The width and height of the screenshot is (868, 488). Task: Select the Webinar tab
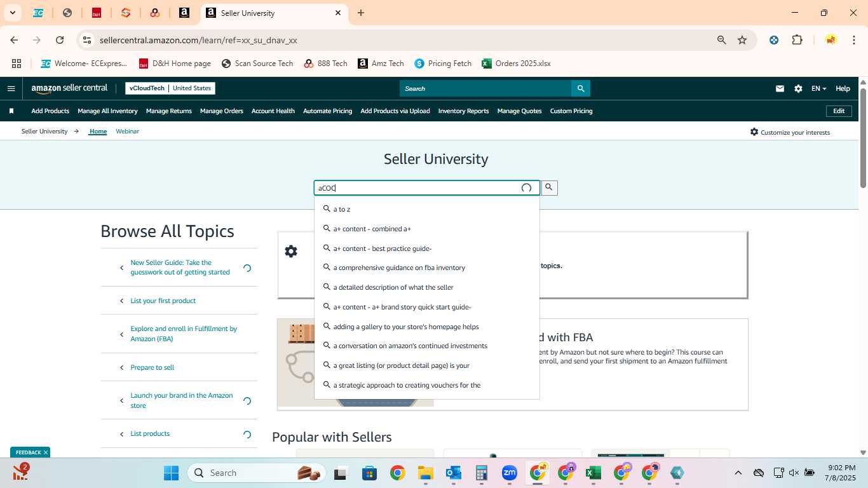127,132
